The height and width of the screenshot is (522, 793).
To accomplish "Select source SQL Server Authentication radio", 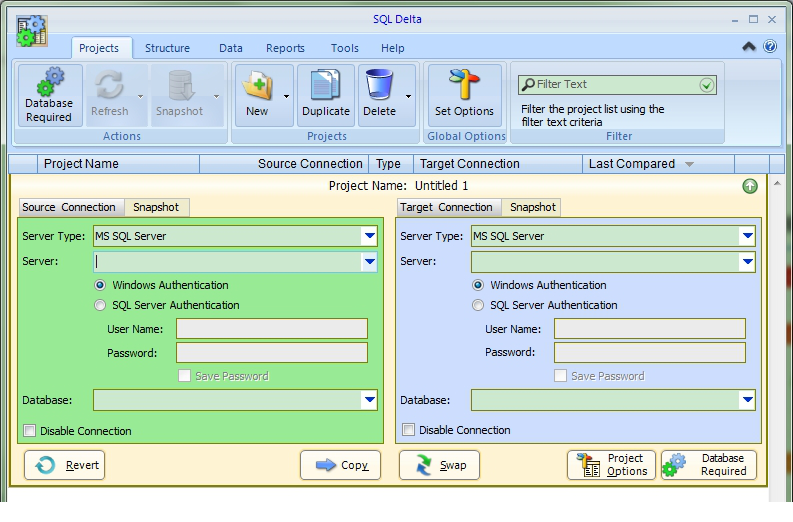I will pyautogui.click(x=100, y=306).
